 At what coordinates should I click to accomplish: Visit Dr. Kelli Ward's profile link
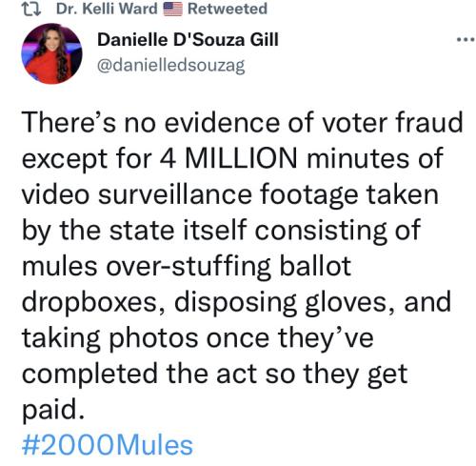[x=107, y=9]
